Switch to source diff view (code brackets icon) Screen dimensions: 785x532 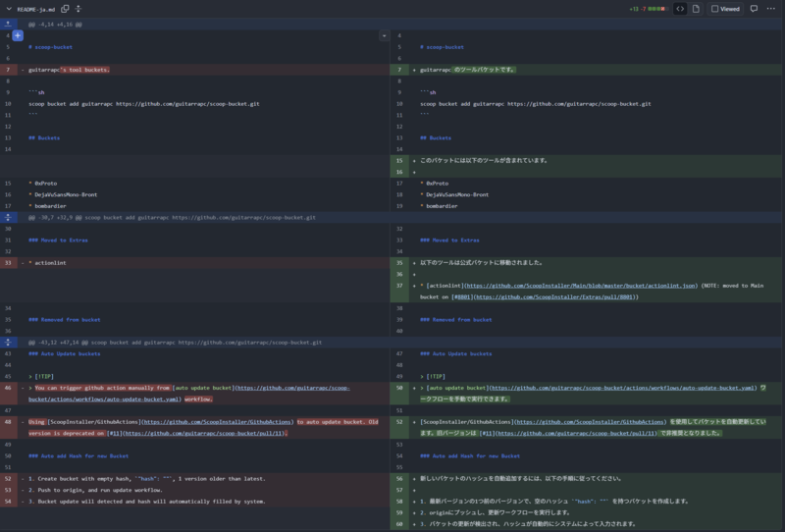tap(680, 9)
